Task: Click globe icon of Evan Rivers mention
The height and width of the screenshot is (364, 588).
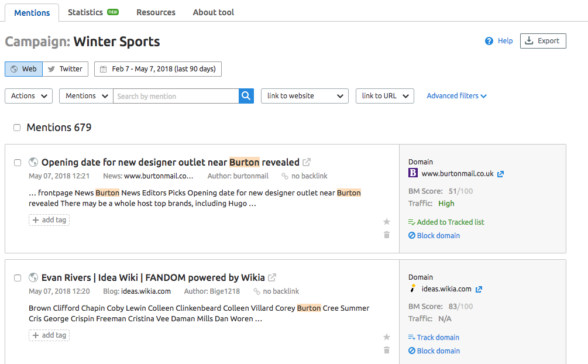Action: (x=33, y=277)
